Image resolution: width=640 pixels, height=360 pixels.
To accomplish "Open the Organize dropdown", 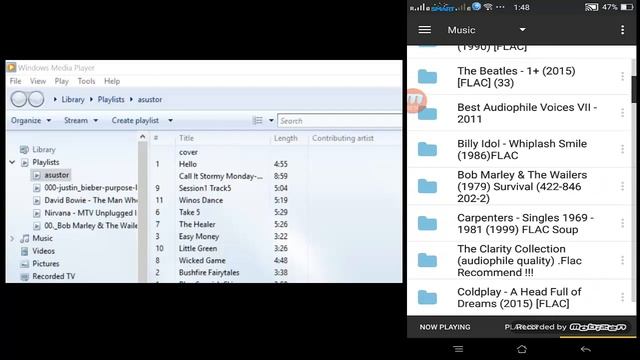I will (31, 120).
